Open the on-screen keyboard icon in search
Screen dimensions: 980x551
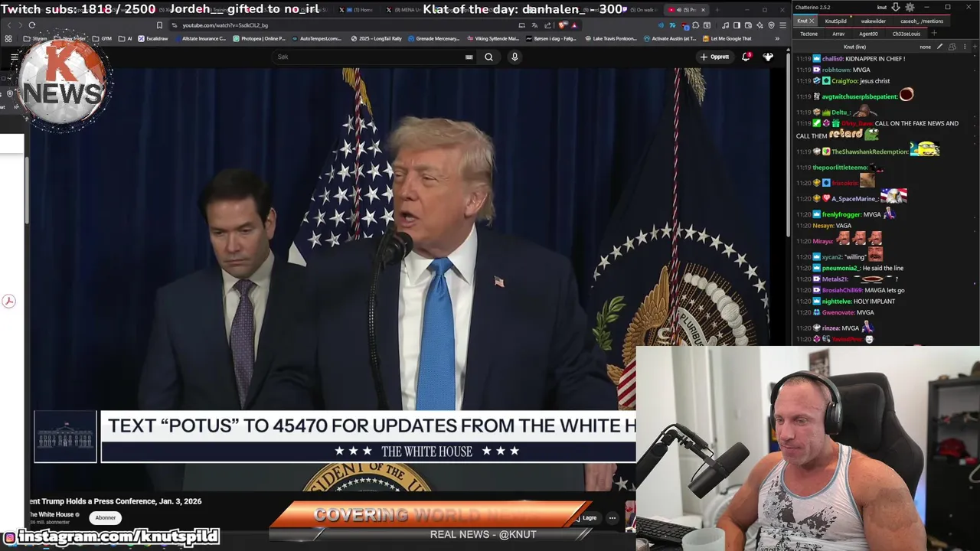[469, 57]
